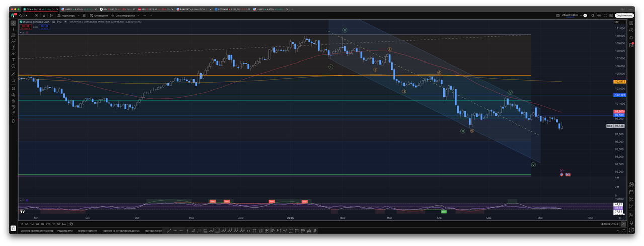Take a chart snapshot with camera icon
This screenshot has width=644, height=246.
(x=611, y=16)
